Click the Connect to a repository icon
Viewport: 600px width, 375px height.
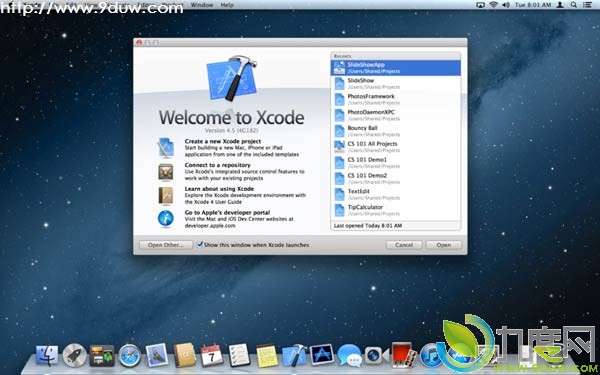[166, 172]
